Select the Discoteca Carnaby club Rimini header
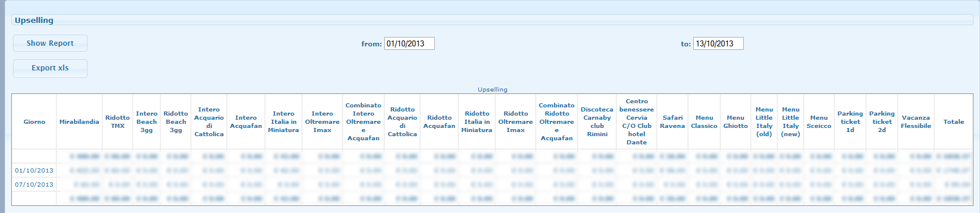 tap(597, 121)
